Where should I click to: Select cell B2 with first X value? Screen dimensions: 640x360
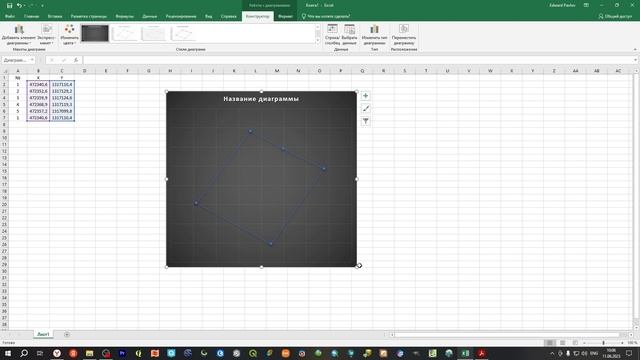38,84
